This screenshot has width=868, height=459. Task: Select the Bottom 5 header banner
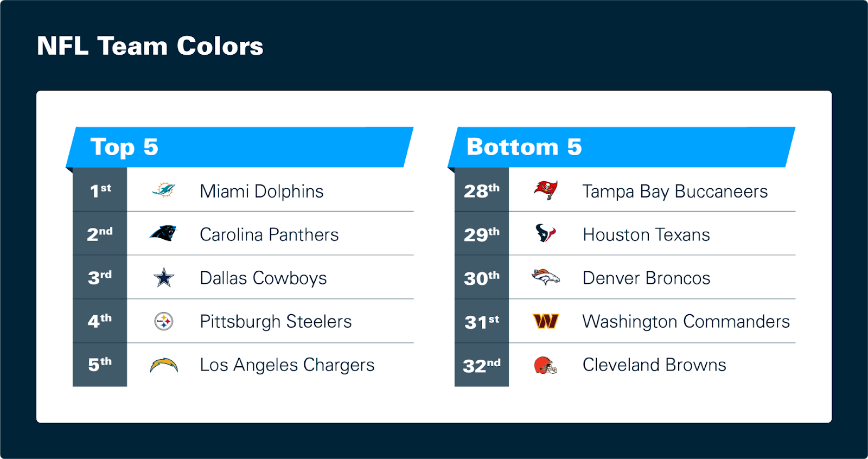tap(622, 147)
